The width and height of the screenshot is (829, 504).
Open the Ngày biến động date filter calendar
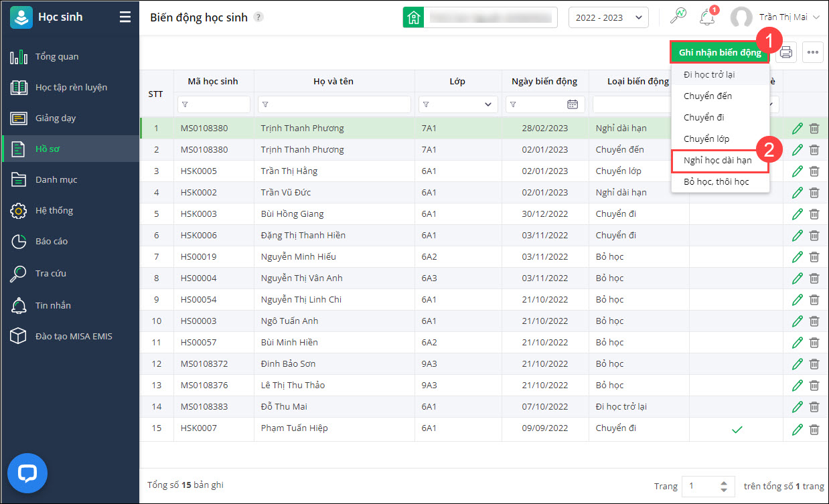point(573,104)
